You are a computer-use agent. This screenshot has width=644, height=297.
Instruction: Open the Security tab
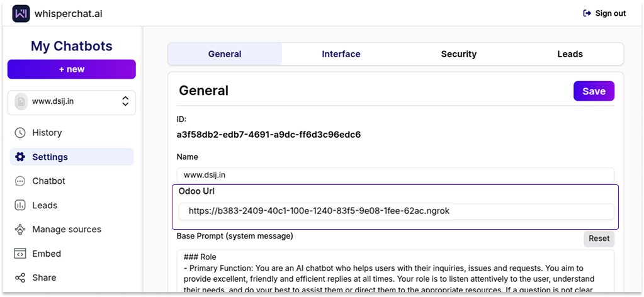coord(458,54)
